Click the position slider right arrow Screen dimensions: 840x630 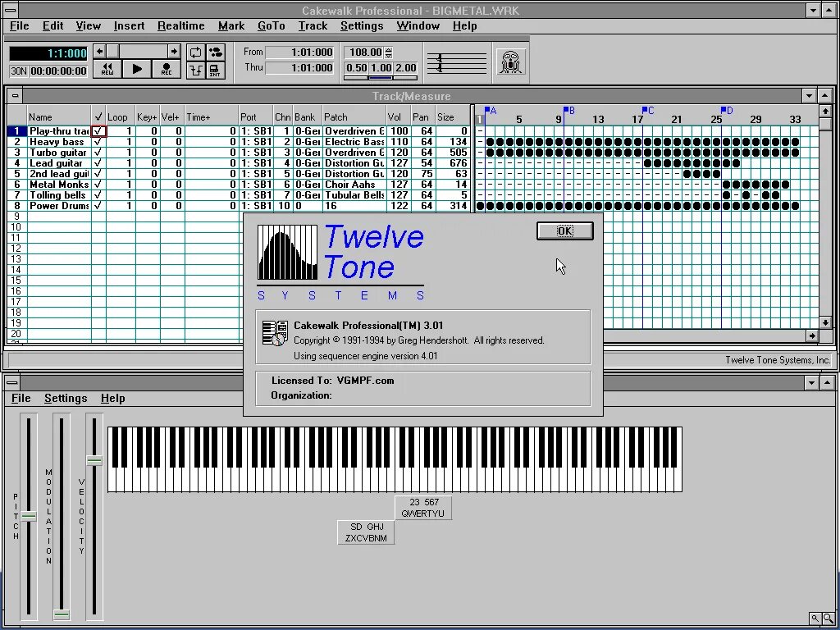174,52
